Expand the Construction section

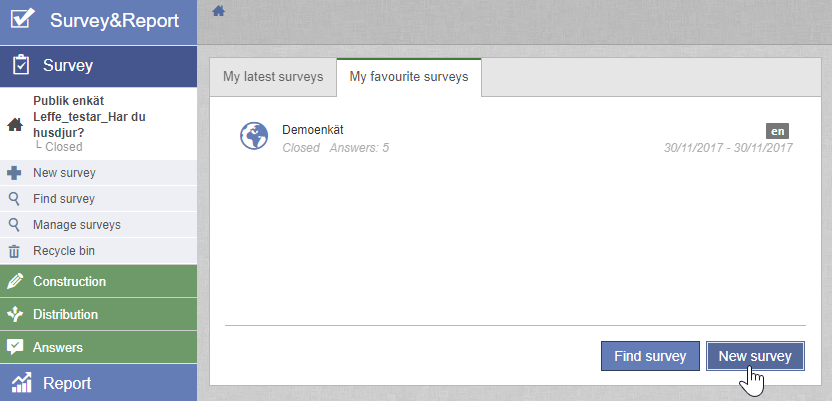tap(69, 282)
